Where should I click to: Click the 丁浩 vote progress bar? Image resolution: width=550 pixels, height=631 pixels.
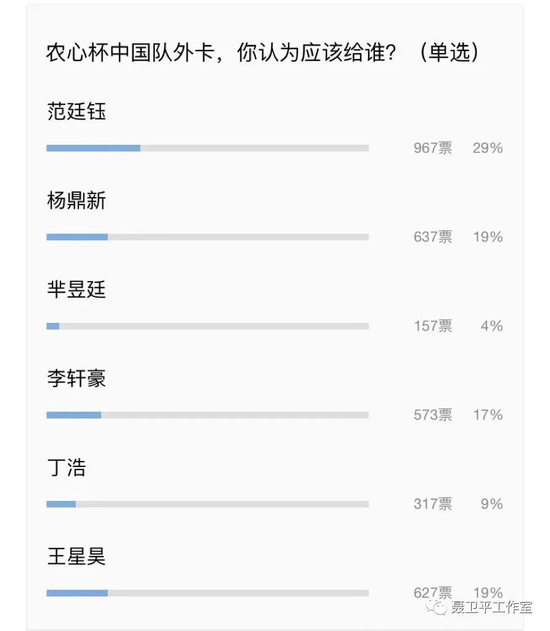(208, 504)
